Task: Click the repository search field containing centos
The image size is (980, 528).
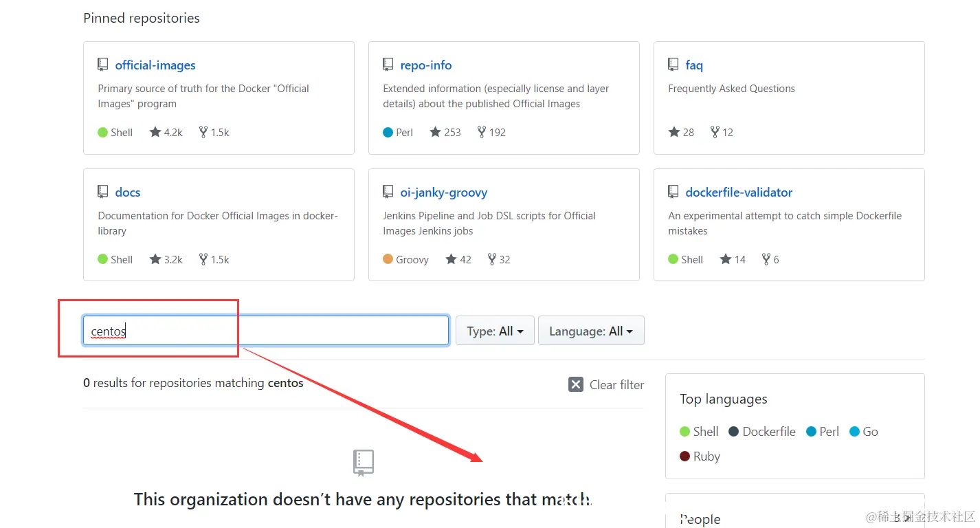Action: tap(266, 331)
